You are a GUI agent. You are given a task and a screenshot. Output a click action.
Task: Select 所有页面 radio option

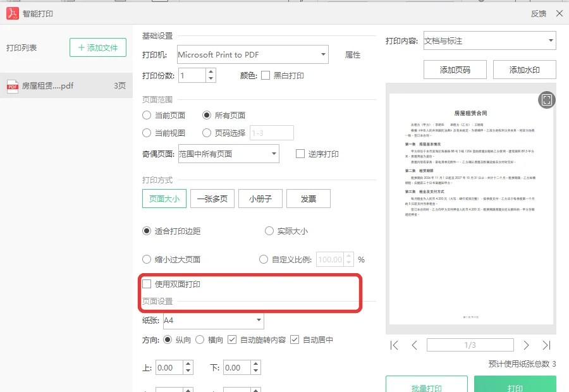click(207, 116)
